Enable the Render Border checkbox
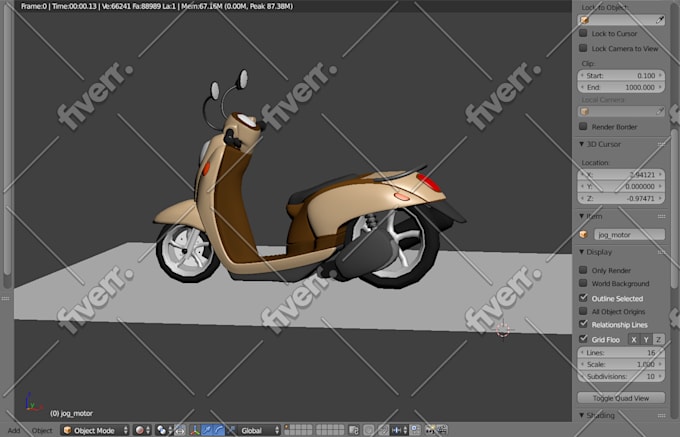 pyautogui.click(x=583, y=127)
